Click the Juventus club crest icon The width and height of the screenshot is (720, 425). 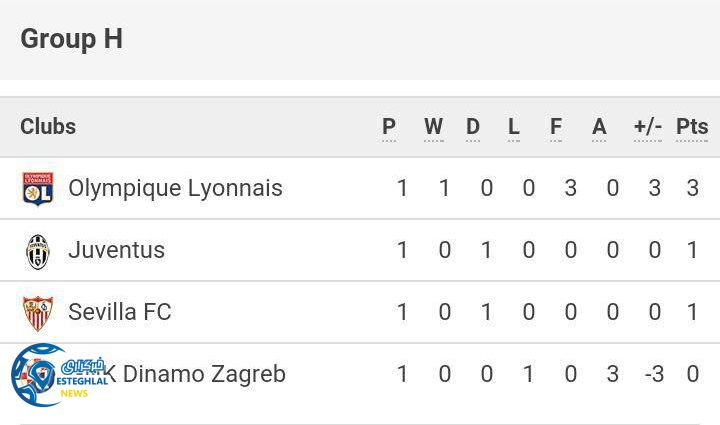pyautogui.click(x=38, y=251)
